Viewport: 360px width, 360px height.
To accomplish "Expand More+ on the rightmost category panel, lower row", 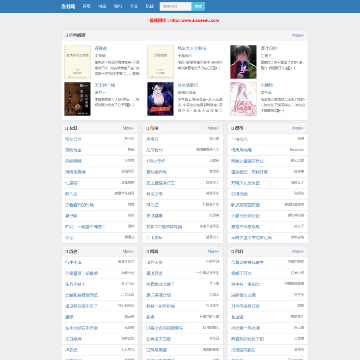I will 298,251.
